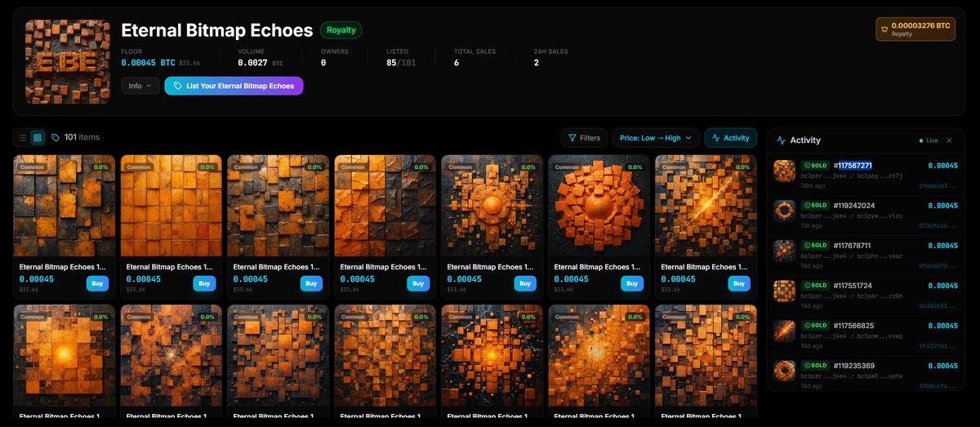The image size is (980, 427).
Task: Open the Filters panel
Action: click(x=584, y=138)
